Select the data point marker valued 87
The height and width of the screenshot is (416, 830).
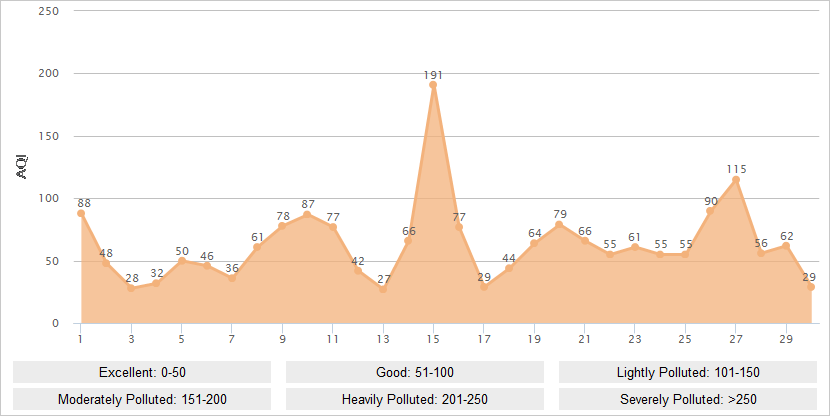coord(307,214)
